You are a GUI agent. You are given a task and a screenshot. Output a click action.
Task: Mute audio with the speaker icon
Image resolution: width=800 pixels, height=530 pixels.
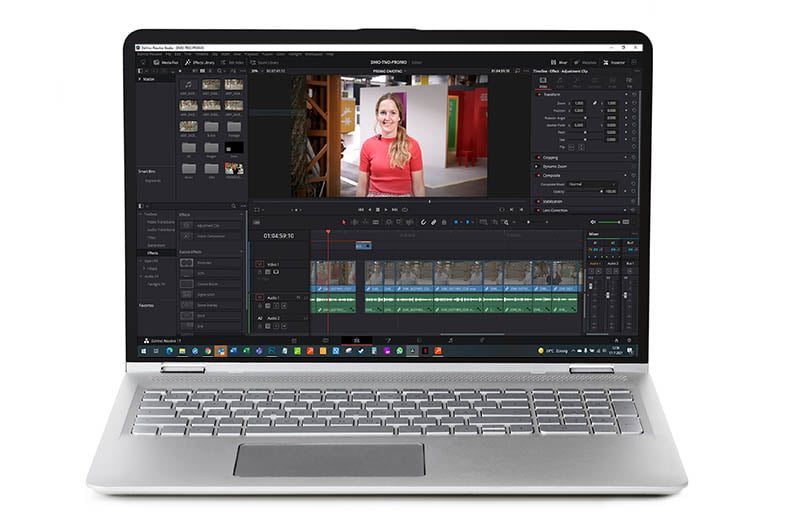click(593, 222)
